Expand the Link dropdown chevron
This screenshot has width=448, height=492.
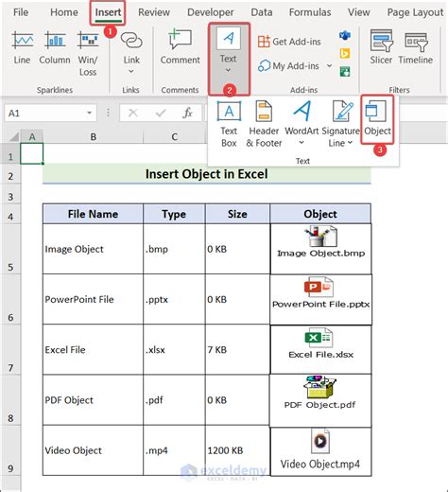131,72
